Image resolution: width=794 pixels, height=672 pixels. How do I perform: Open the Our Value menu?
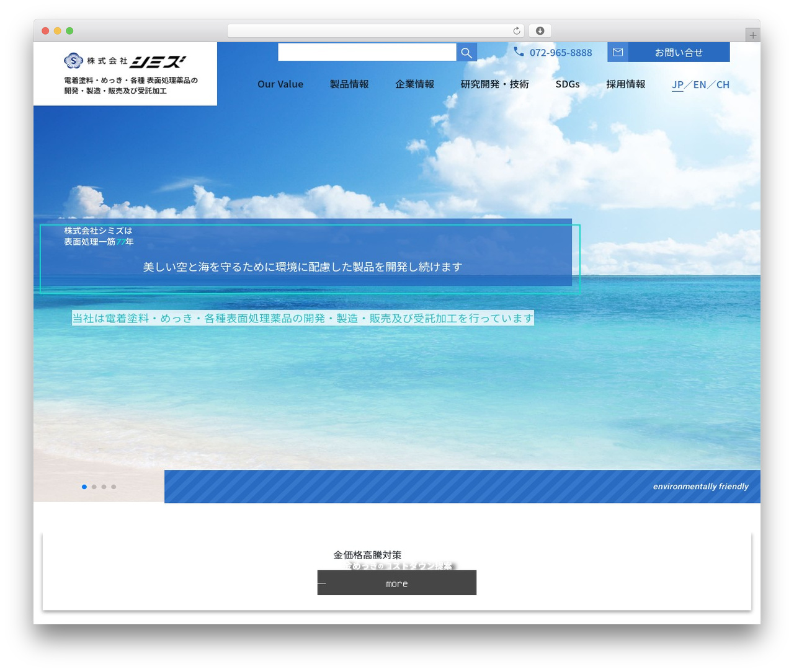tap(280, 84)
